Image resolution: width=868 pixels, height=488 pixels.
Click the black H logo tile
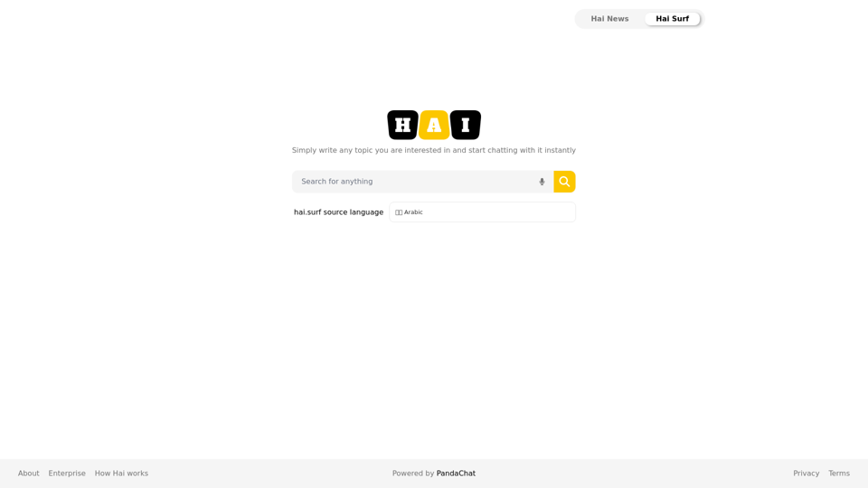(402, 125)
